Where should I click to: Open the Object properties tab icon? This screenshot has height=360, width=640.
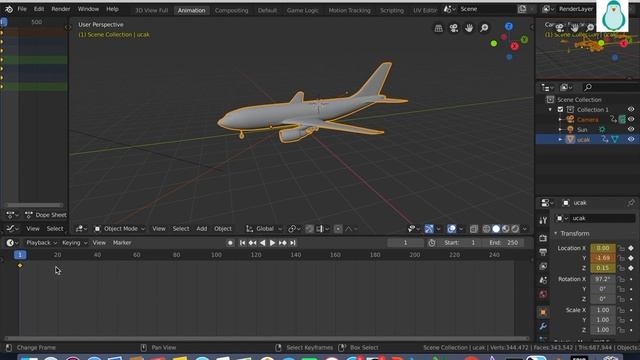click(543, 312)
